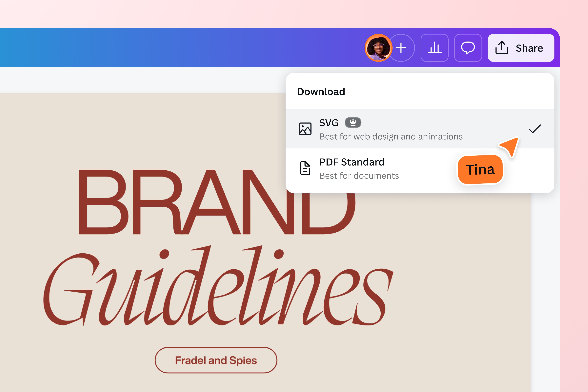
Task: Click the Fradel and Spies pill button
Action: (x=216, y=360)
